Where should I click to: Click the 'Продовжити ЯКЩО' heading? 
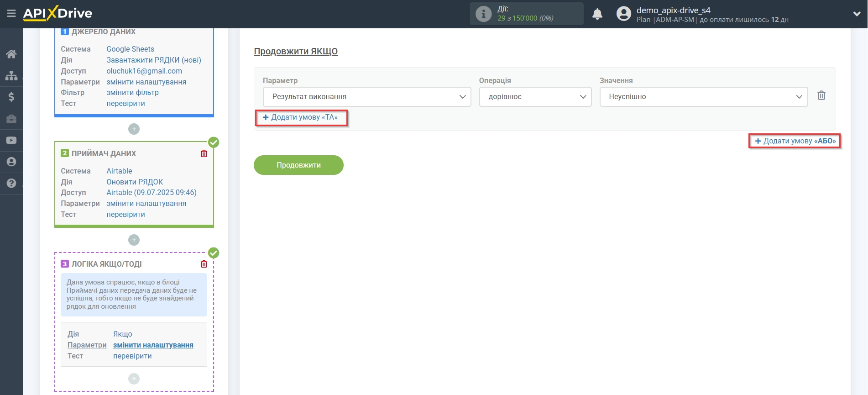pyautogui.click(x=296, y=51)
